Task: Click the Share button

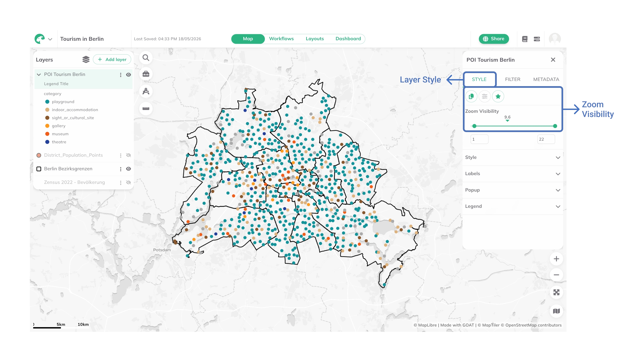Action: coord(494,39)
